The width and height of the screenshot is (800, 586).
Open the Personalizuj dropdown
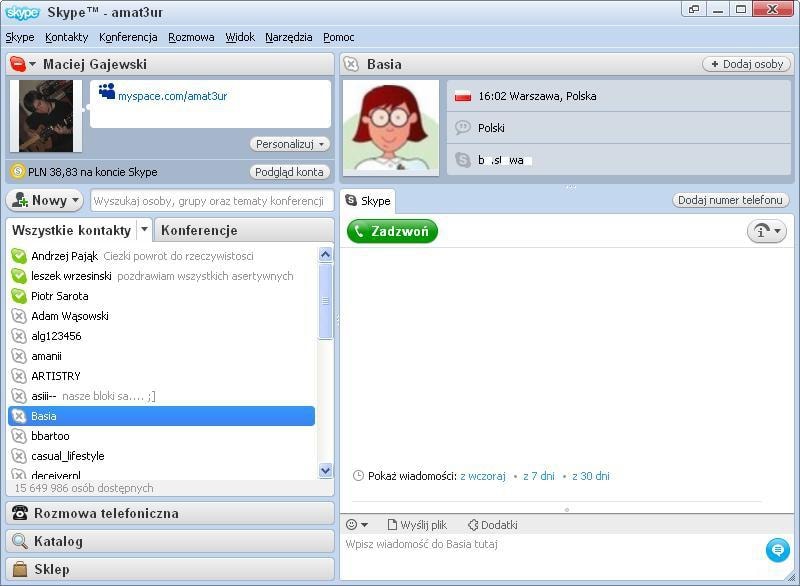pos(289,144)
